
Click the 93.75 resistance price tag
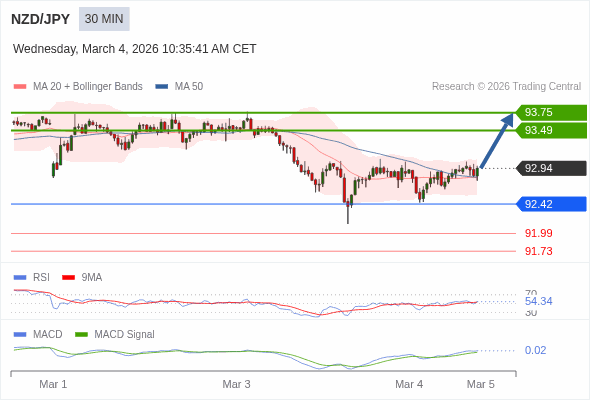coord(551,112)
